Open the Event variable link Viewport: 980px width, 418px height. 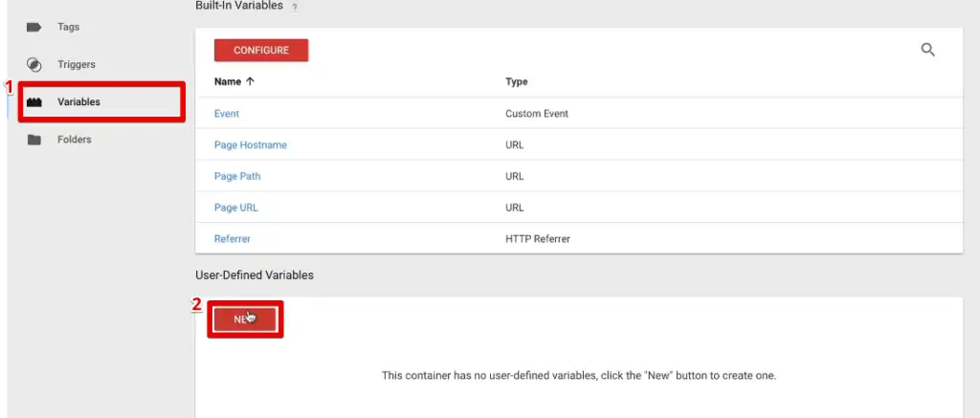coord(226,114)
